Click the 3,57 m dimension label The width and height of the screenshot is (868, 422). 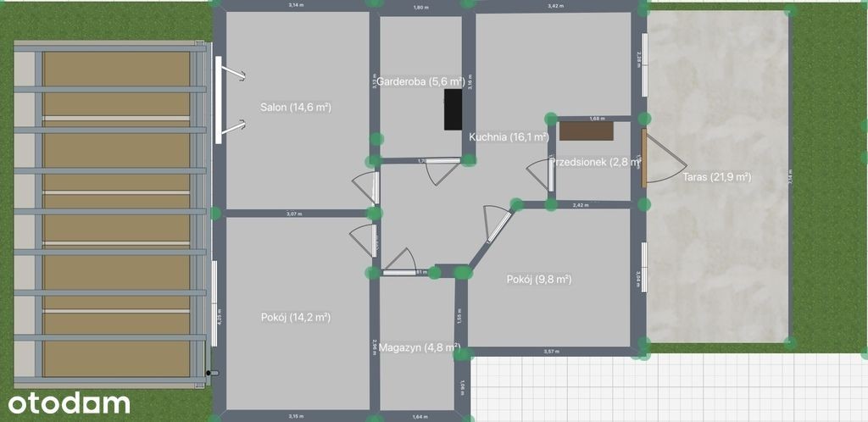pyautogui.click(x=553, y=352)
